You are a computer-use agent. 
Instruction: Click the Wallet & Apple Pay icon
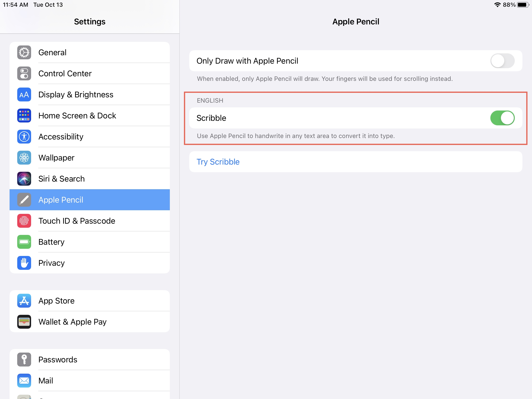tap(24, 322)
